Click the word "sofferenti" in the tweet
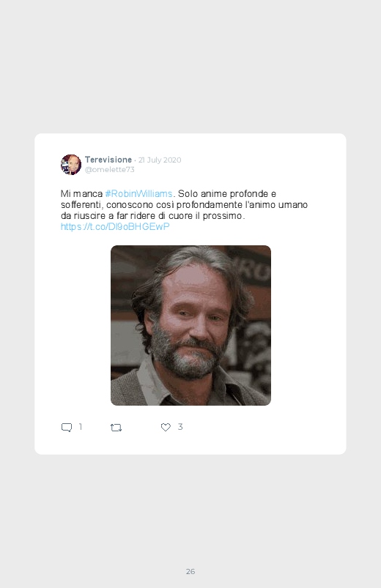Screen dimensions: 381x588 point(81,205)
